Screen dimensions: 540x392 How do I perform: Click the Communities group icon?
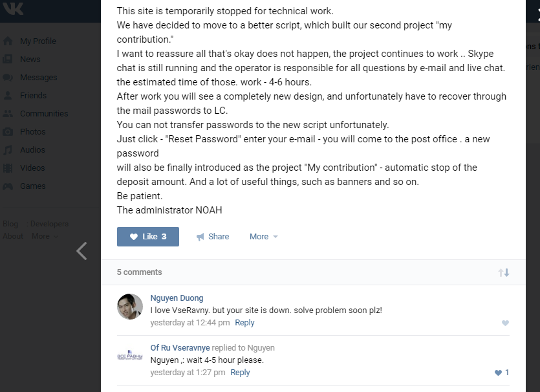(x=8, y=113)
